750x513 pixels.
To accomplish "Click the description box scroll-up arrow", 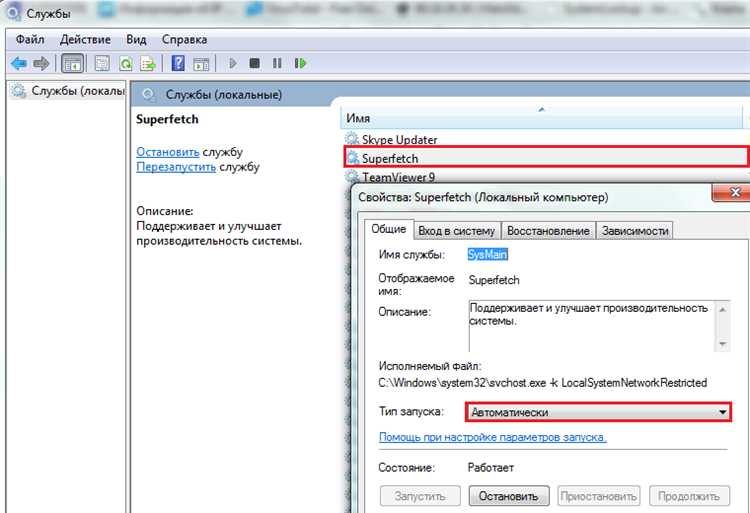I will (723, 310).
